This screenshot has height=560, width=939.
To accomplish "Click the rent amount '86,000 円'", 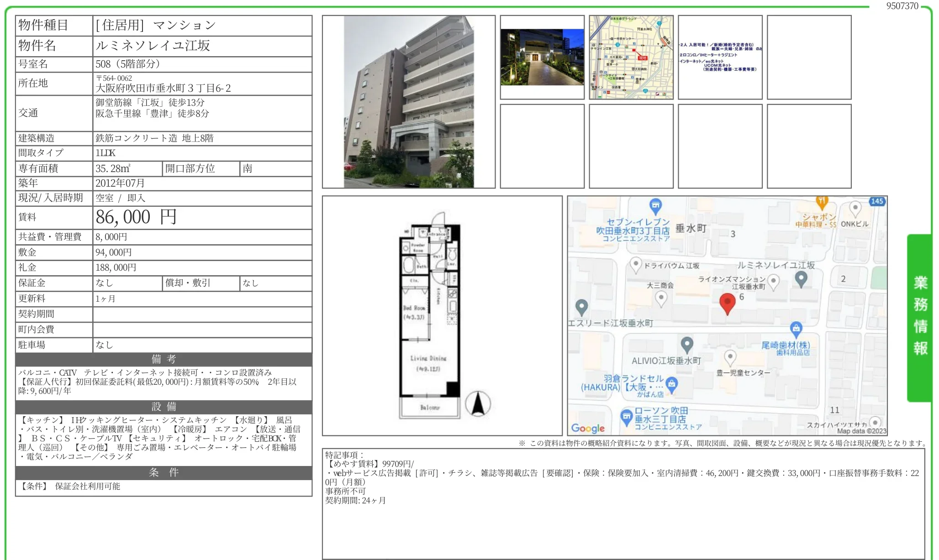I will [x=136, y=217].
